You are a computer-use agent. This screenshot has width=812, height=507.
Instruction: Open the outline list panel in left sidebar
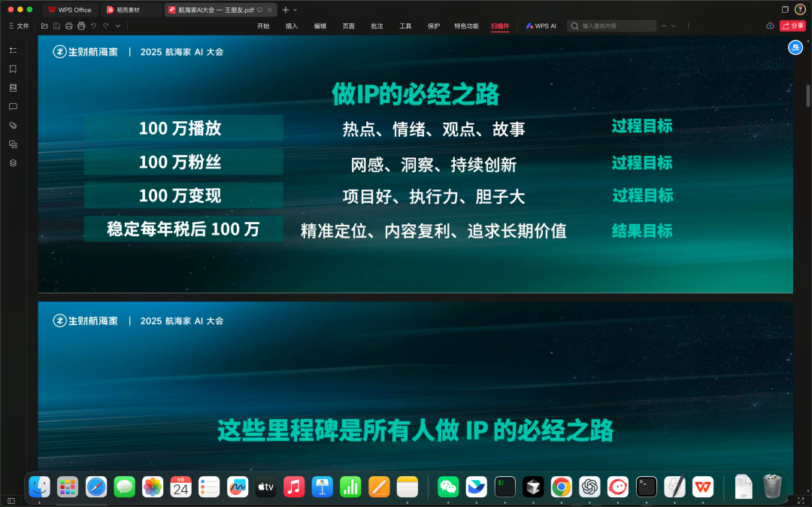point(13,50)
